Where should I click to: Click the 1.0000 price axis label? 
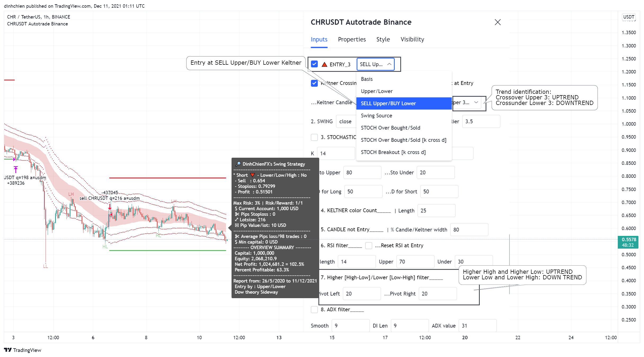click(x=629, y=124)
